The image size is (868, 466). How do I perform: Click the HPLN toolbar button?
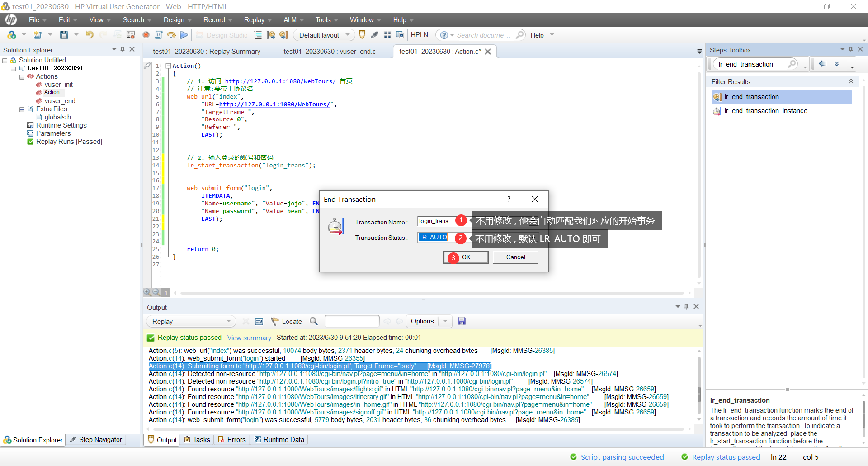click(x=420, y=35)
